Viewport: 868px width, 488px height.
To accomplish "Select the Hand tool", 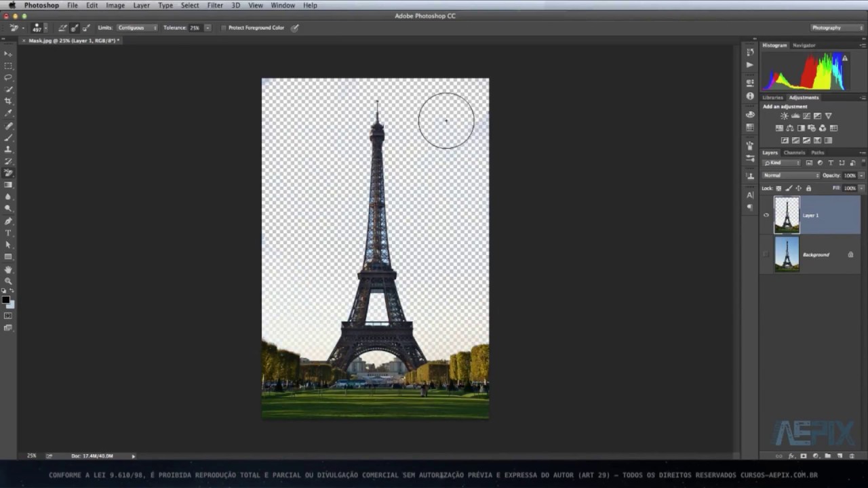I will [8, 269].
